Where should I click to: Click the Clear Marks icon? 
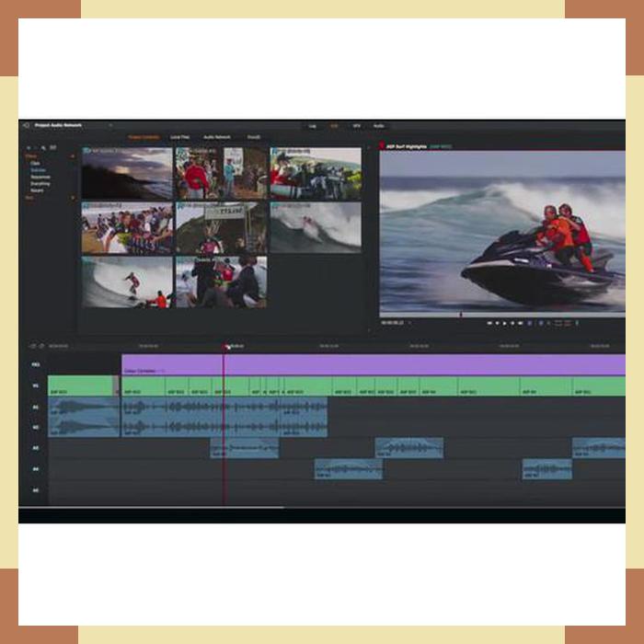548,324
